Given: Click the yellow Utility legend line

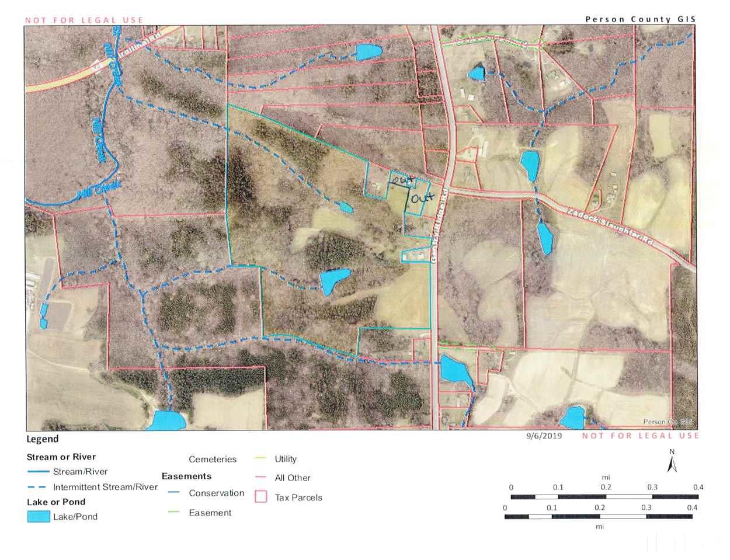Looking at the screenshot, I should click(x=261, y=458).
